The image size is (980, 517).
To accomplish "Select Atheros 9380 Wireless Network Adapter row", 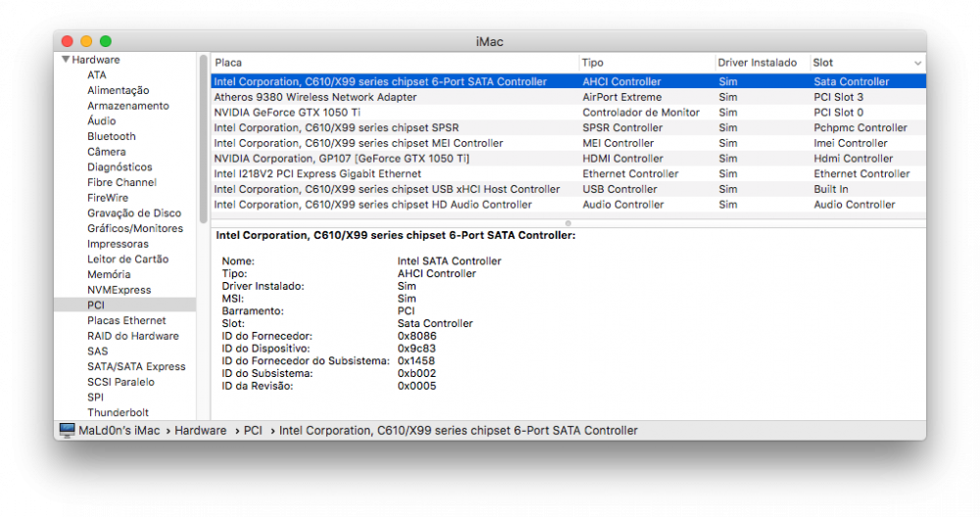I will [568, 97].
